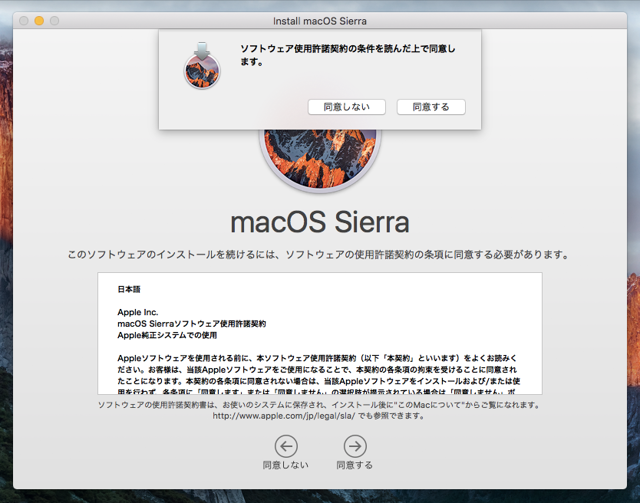Click the yellow minimize window button
Viewport: 640px width, 503px height.
point(39,21)
